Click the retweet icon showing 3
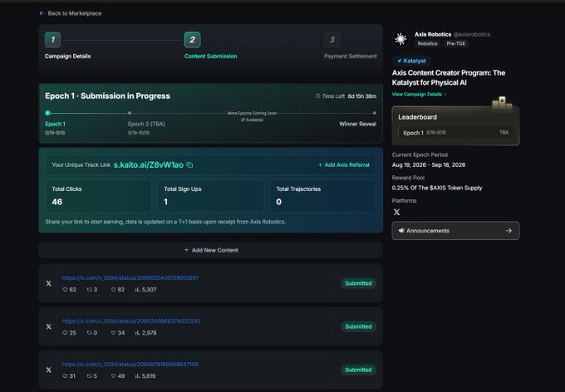The width and height of the screenshot is (565, 392). (89, 290)
